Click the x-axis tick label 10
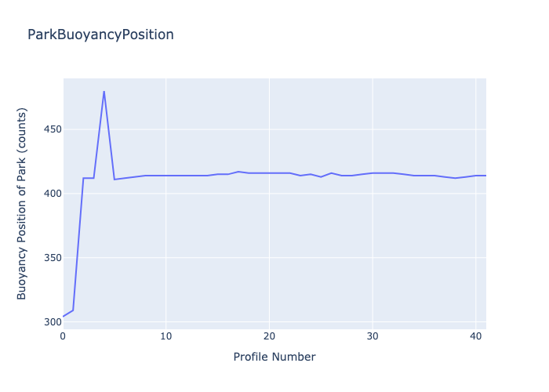549x392 pixels. tap(165, 336)
